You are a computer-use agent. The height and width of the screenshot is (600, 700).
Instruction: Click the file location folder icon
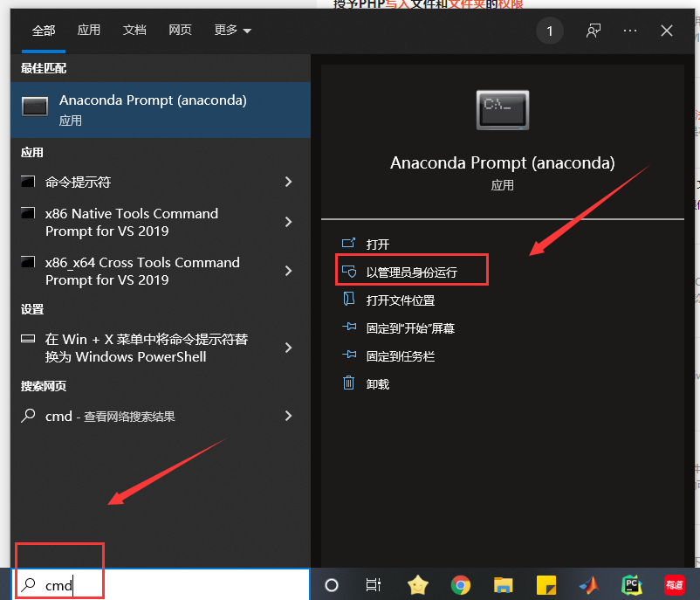(x=348, y=299)
